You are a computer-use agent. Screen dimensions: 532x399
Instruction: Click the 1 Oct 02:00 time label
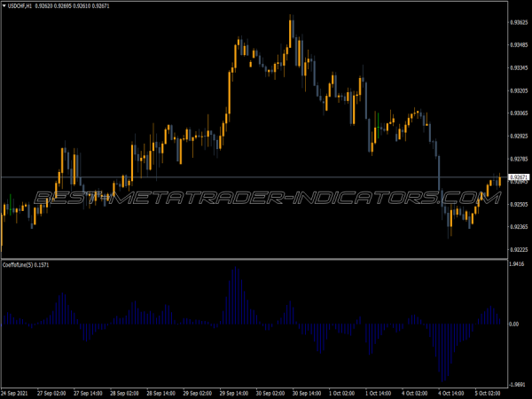coord(342,394)
